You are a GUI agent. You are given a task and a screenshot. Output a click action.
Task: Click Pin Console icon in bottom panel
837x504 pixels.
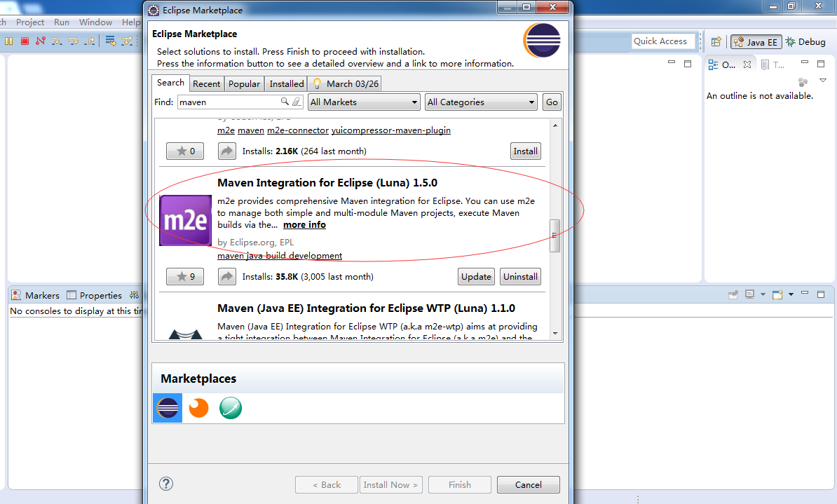[x=733, y=294]
